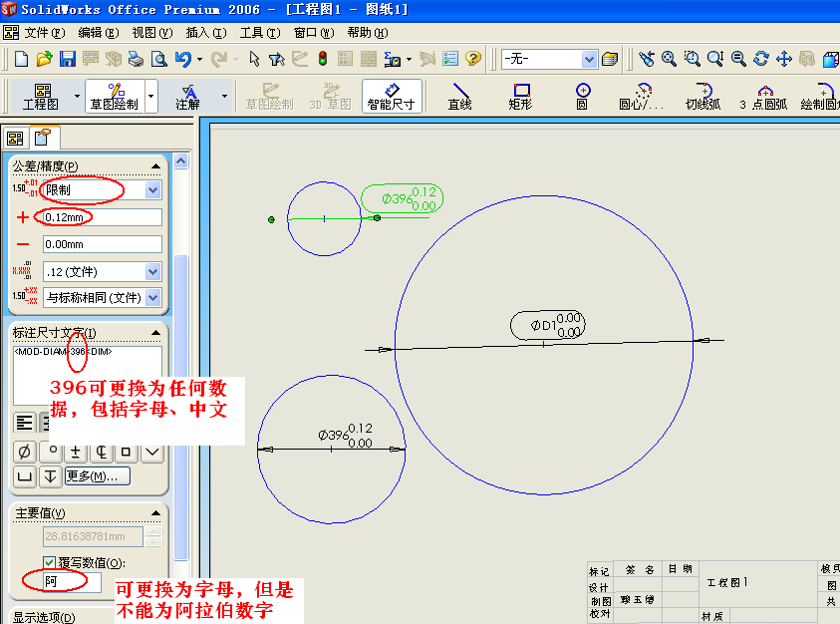Click the 注解 annotation button
This screenshot has height=624, width=840.
click(x=188, y=97)
